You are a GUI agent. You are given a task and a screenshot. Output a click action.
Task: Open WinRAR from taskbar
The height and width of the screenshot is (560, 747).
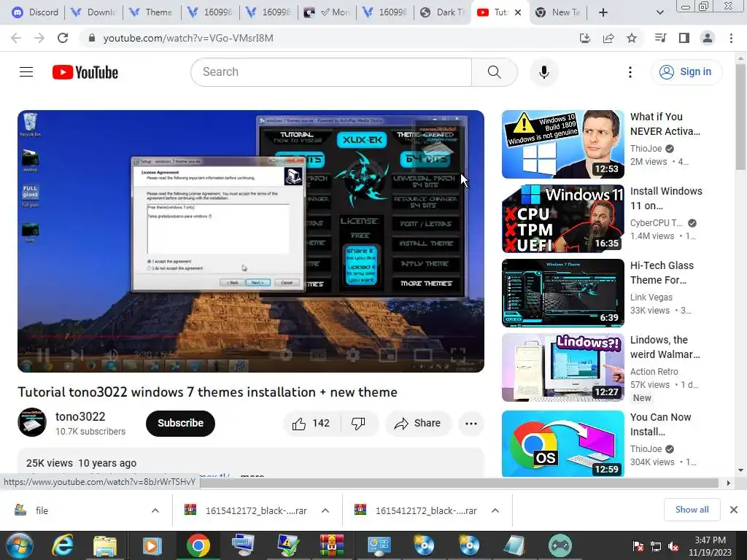pos(332,545)
